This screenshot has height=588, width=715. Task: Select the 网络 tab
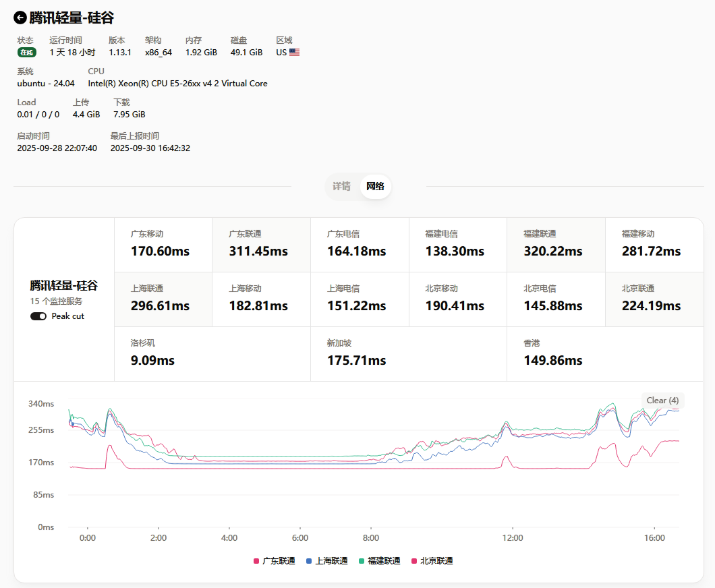click(x=375, y=186)
